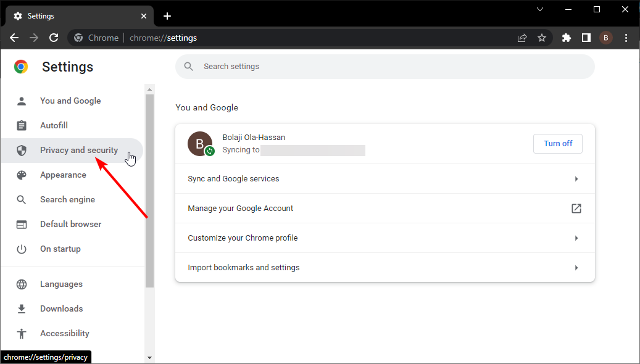640x364 pixels.
Task: Select Privacy and security in sidebar
Action: 72,151
